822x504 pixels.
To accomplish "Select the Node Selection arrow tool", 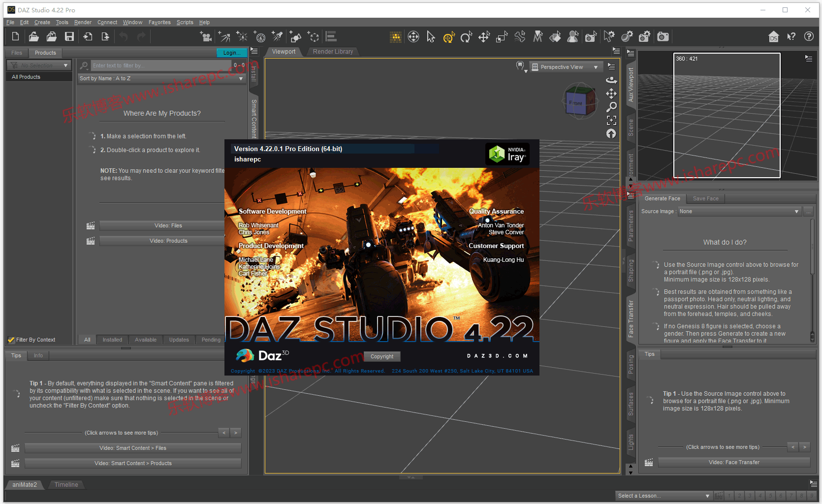I will [431, 36].
